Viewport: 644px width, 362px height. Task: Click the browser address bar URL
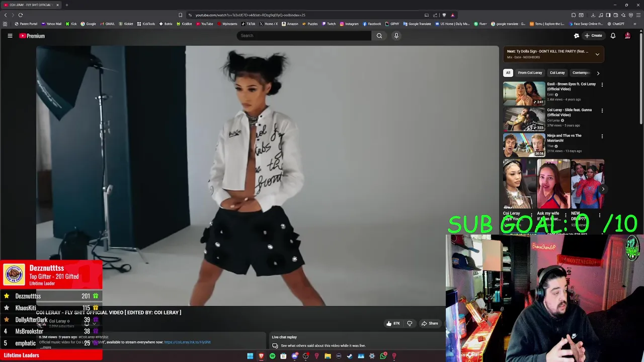click(x=250, y=15)
